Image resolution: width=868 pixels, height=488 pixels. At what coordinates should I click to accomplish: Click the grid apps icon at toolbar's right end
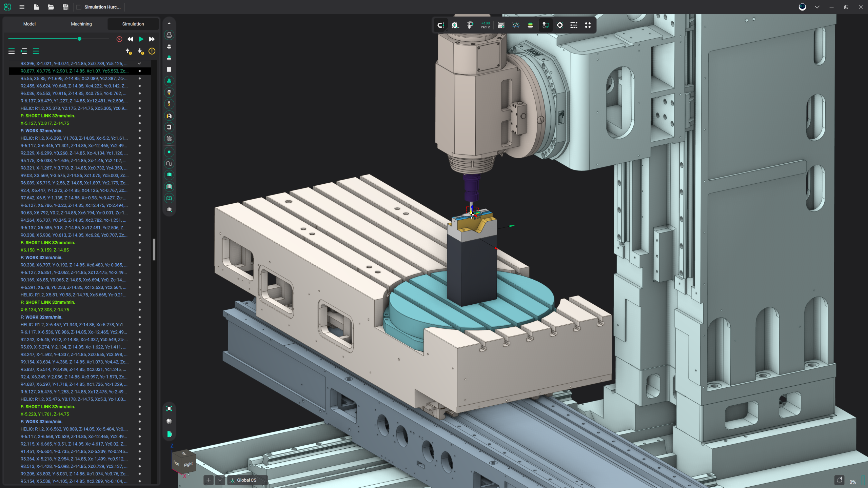point(588,25)
